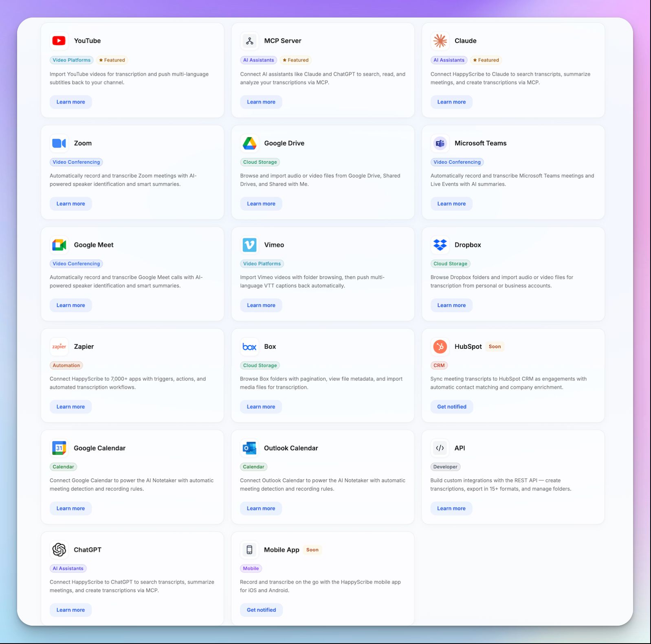Select Video Platforms tag on YouTube card
The image size is (651, 644).
(72, 60)
